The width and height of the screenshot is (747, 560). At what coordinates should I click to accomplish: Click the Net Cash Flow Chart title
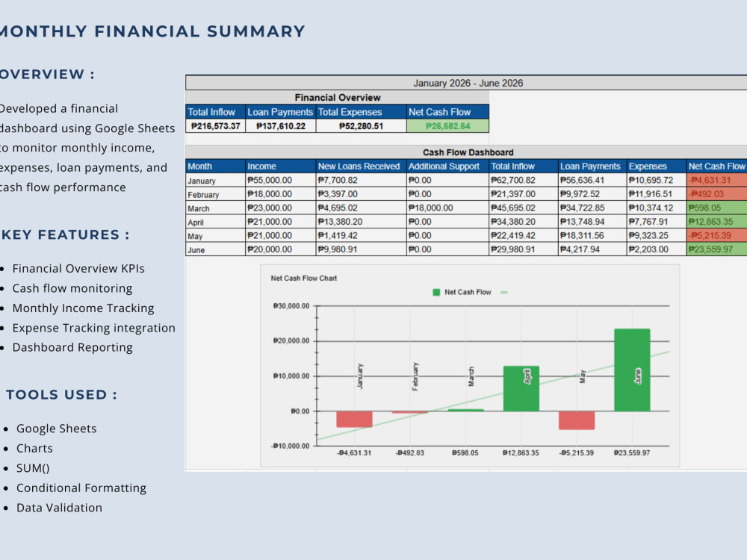[303, 278]
